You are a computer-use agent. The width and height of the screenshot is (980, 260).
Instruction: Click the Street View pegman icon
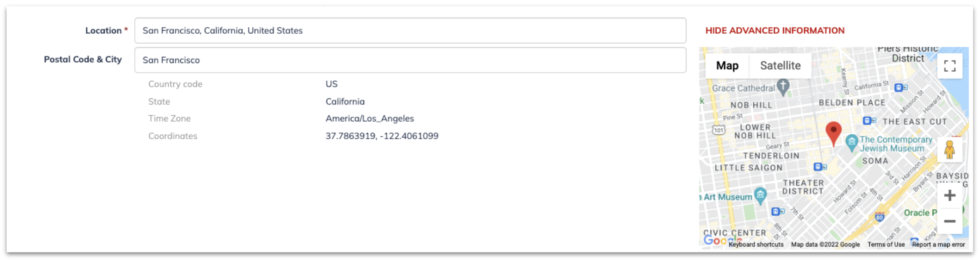[949, 150]
